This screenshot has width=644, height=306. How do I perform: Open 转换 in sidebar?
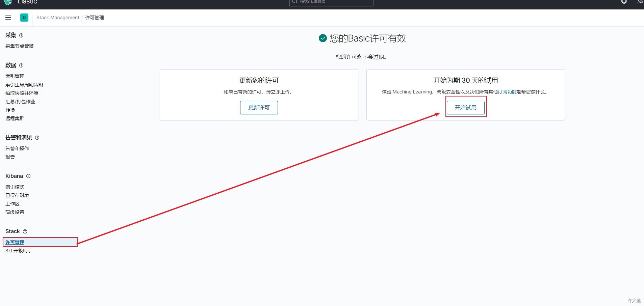10,110
